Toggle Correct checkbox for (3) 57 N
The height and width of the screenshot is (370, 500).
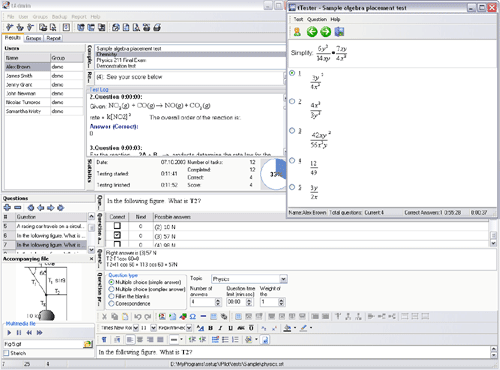pyautogui.click(x=117, y=235)
